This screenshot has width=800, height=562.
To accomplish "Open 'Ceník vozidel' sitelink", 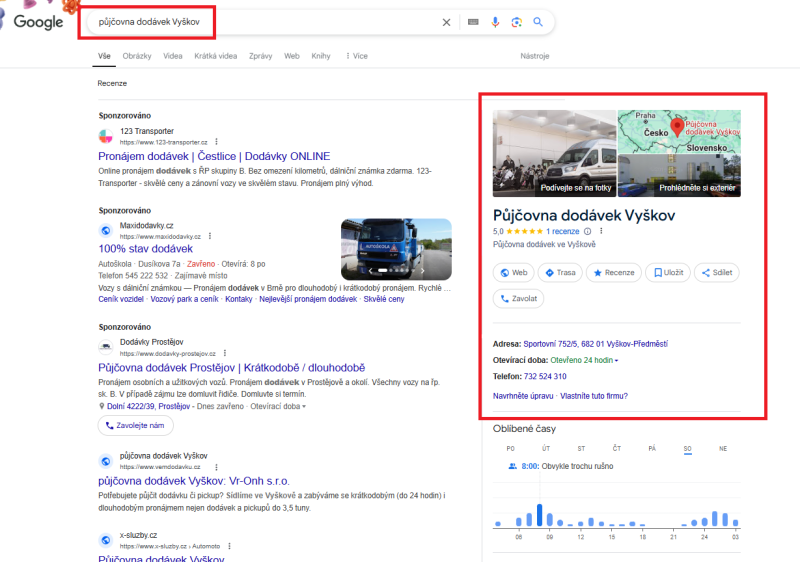I will pos(121,299).
